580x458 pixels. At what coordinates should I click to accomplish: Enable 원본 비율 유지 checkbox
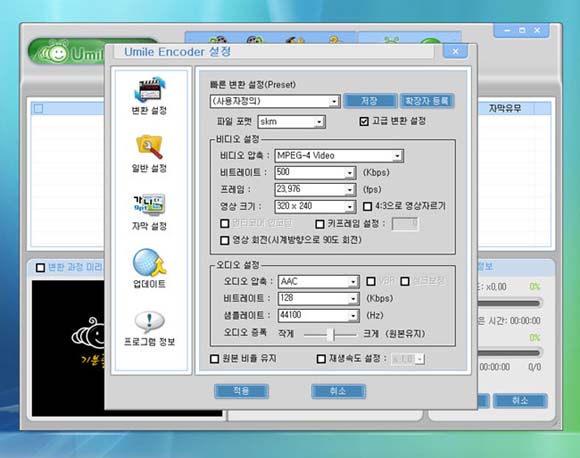[x=215, y=359]
